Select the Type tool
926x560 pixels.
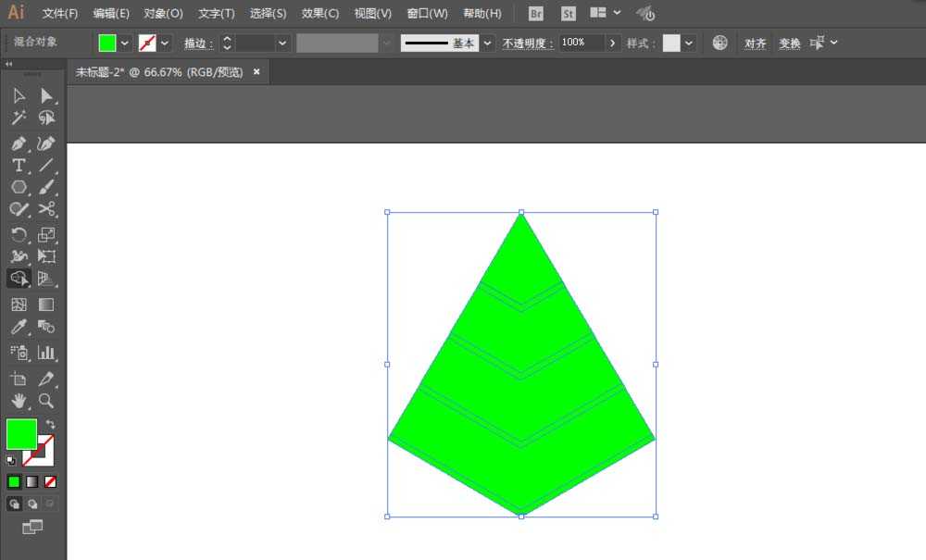(19, 166)
